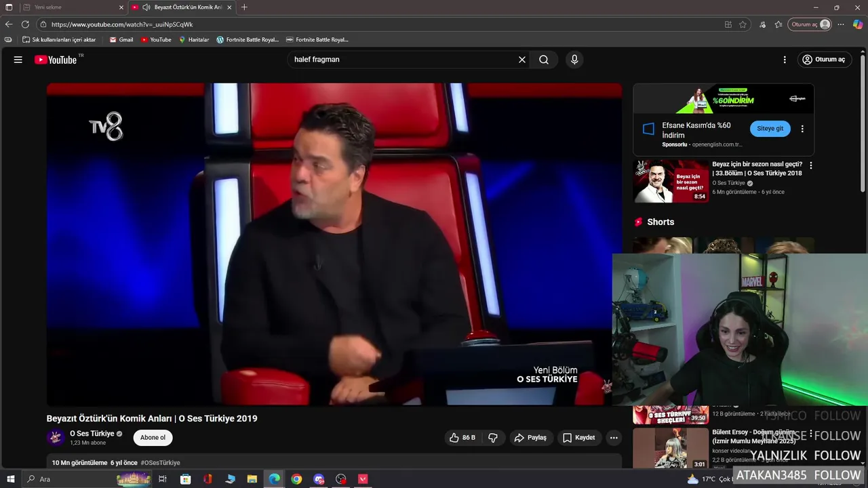Open the %60 indirim ad banner

coord(724,99)
